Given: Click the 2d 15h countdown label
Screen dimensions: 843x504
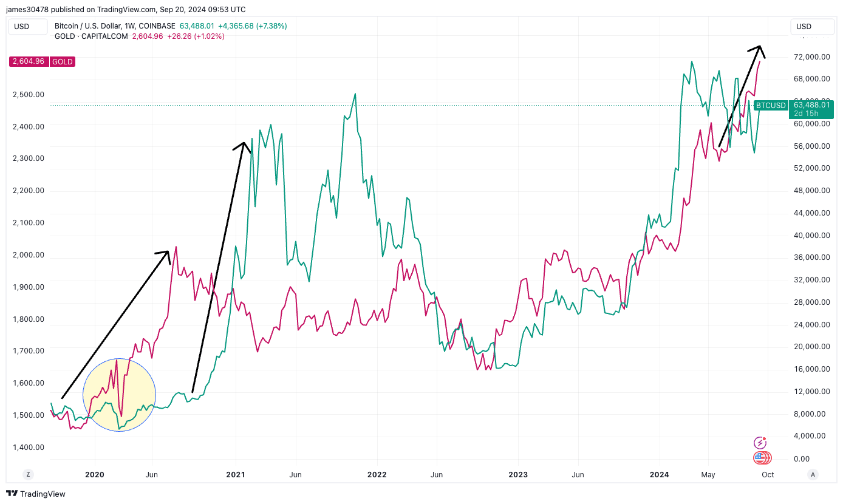Looking at the screenshot, I should [805, 114].
